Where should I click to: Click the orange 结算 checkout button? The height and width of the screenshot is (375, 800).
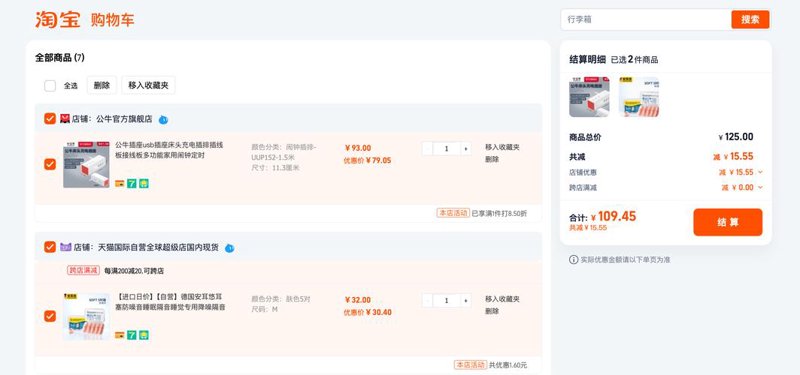[x=728, y=222]
